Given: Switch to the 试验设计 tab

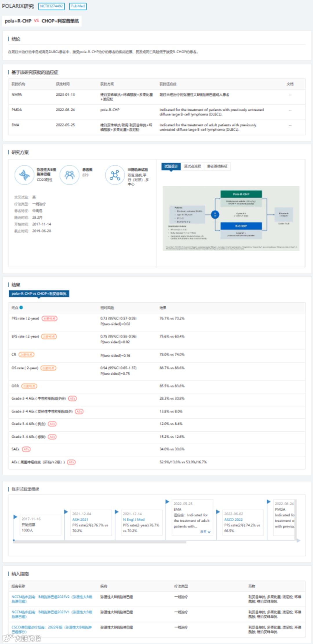Looking at the screenshot, I should (x=171, y=166).
